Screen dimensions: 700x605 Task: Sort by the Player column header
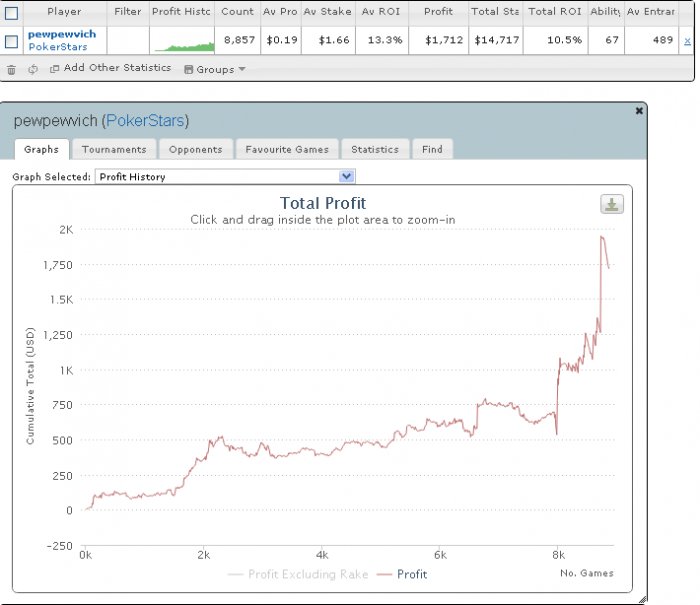pos(65,12)
